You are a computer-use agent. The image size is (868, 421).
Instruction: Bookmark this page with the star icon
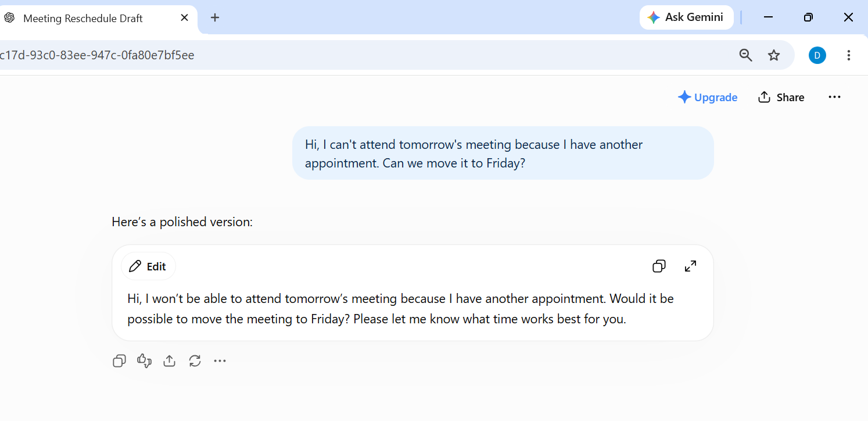[x=774, y=55]
